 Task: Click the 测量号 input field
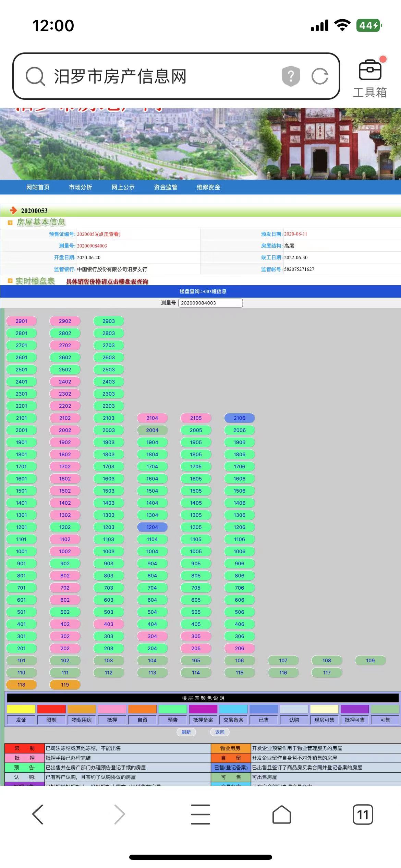(210, 303)
